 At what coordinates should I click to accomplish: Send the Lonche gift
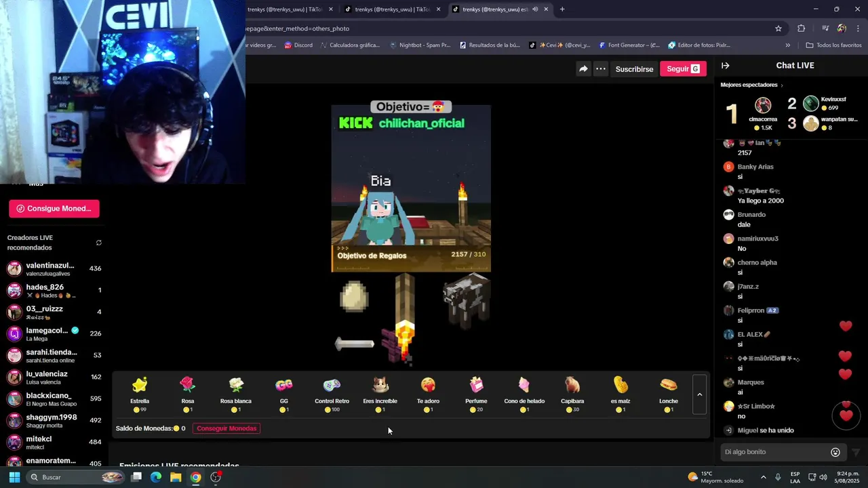[669, 394]
